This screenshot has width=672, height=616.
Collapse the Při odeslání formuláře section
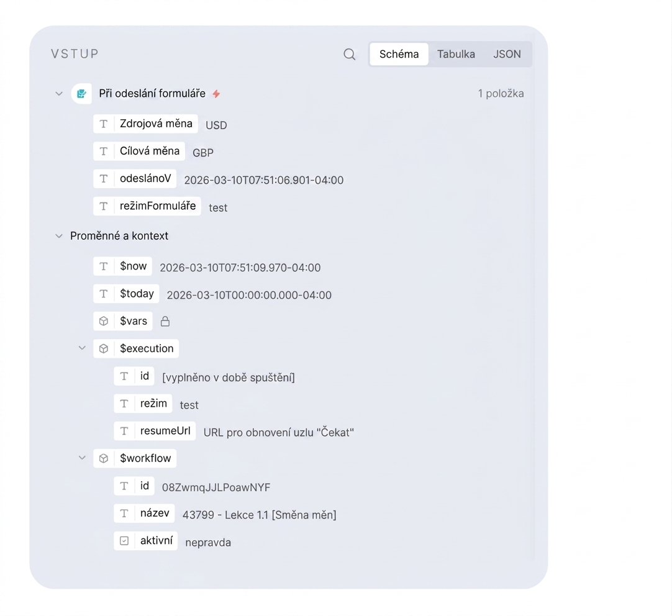pos(59,94)
